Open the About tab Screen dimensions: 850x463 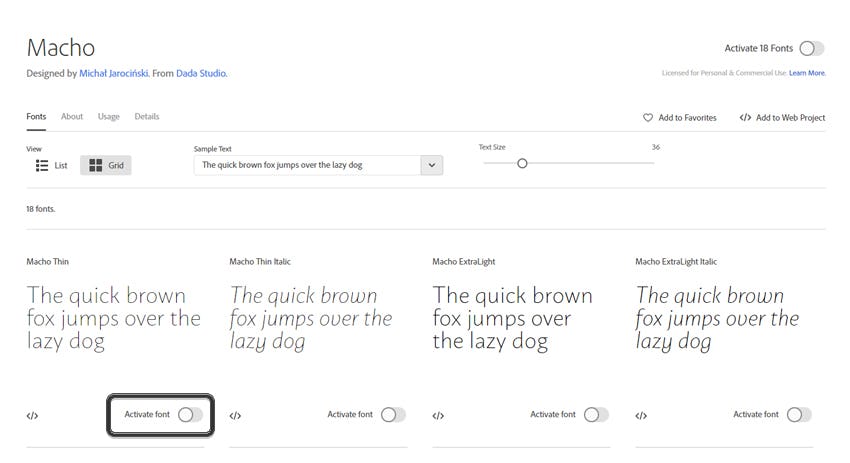[x=72, y=116]
